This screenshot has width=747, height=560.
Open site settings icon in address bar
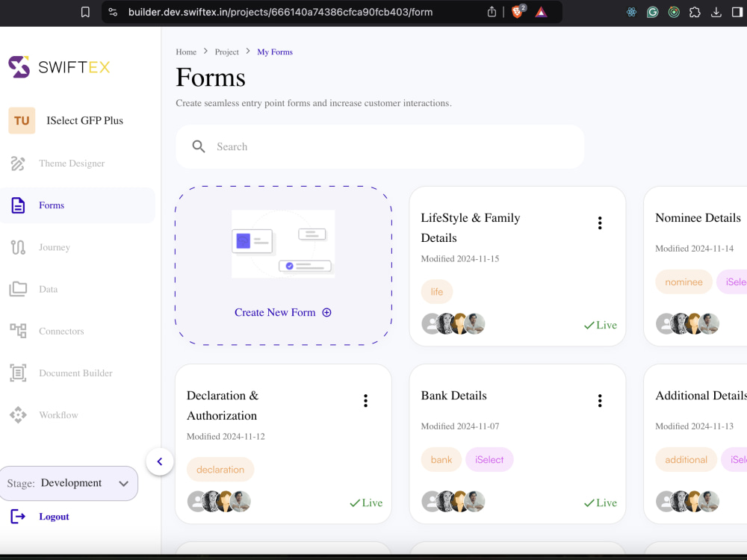pyautogui.click(x=113, y=12)
